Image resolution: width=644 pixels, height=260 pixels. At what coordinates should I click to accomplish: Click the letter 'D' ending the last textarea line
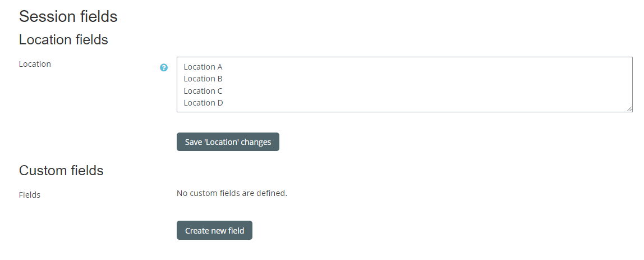(x=220, y=103)
